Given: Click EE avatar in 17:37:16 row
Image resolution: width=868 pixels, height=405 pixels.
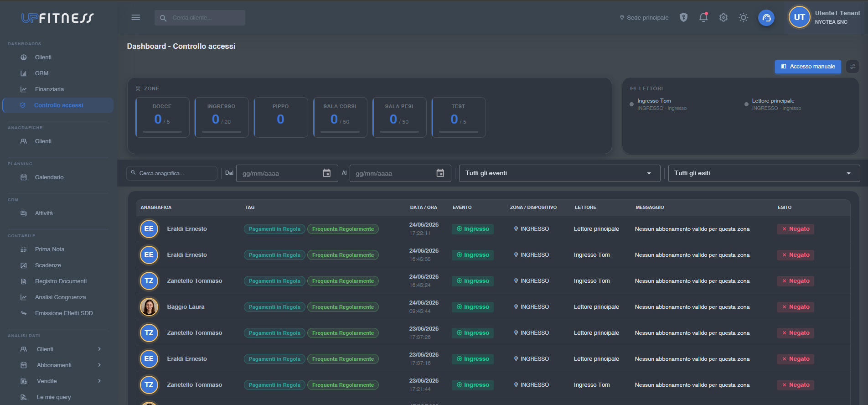Looking at the screenshot, I should 149,359.
